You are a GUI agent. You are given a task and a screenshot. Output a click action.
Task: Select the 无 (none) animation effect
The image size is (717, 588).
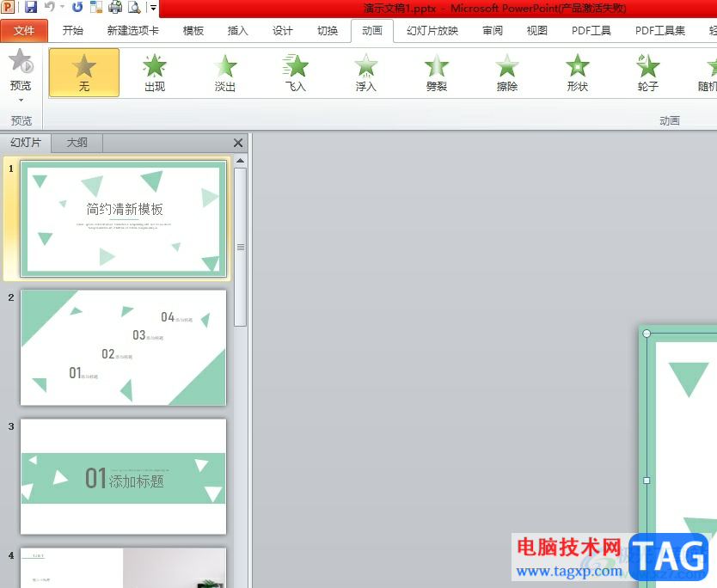coord(84,73)
